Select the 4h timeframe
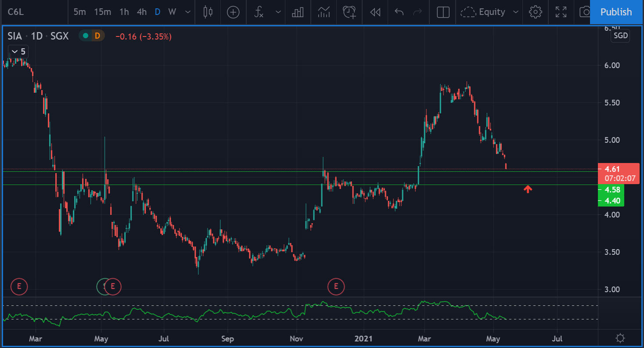 pyautogui.click(x=141, y=12)
